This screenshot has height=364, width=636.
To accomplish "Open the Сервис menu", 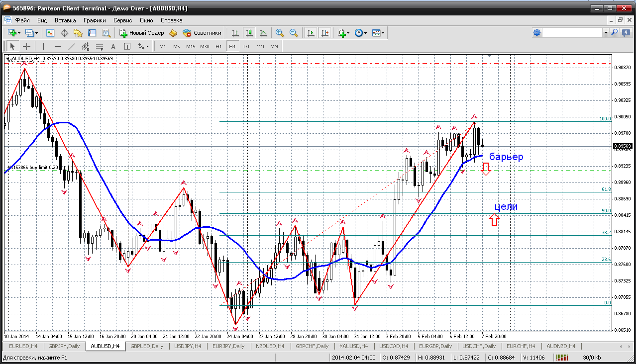I will pyautogui.click(x=122, y=20).
